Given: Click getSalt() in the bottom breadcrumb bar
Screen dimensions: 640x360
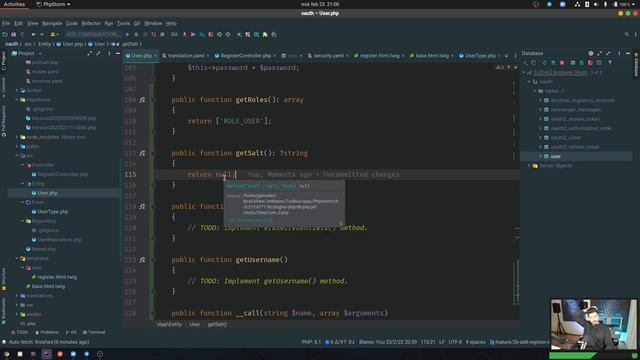Looking at the screenshot, I should (217, 324).
